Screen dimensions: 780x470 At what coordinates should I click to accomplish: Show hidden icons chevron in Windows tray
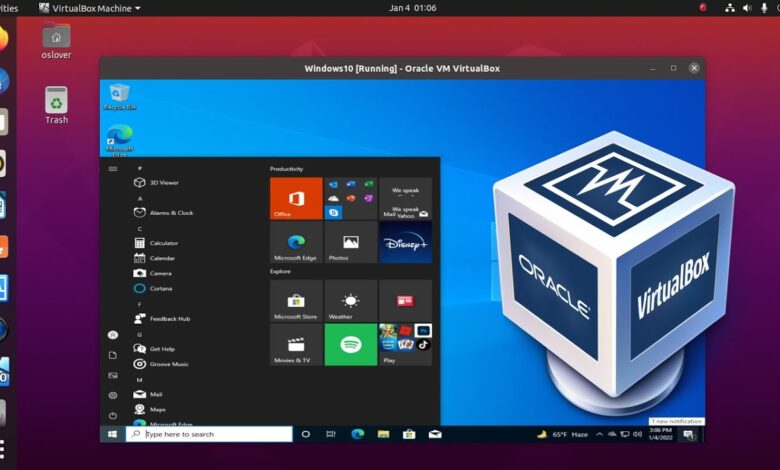pyautogui.click(x=599, y=434)
